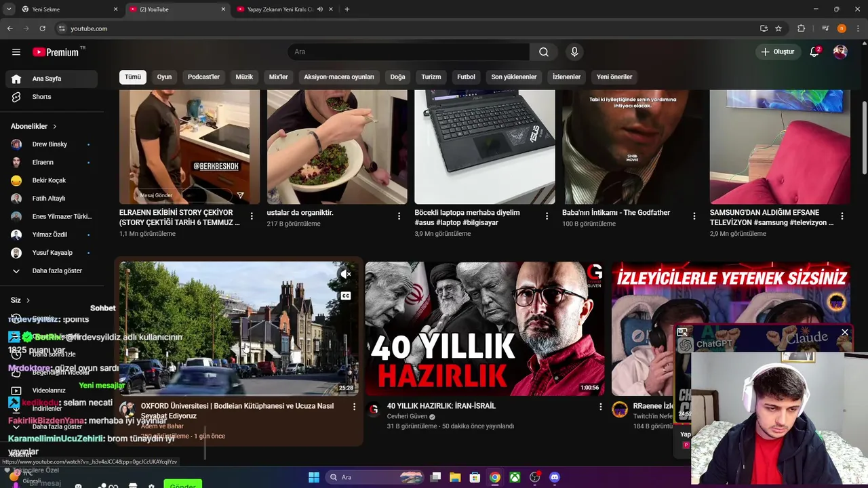Unmute the OXFORD video preview
The height and width of the screenshot is (488, 868).
pos(346,274)
